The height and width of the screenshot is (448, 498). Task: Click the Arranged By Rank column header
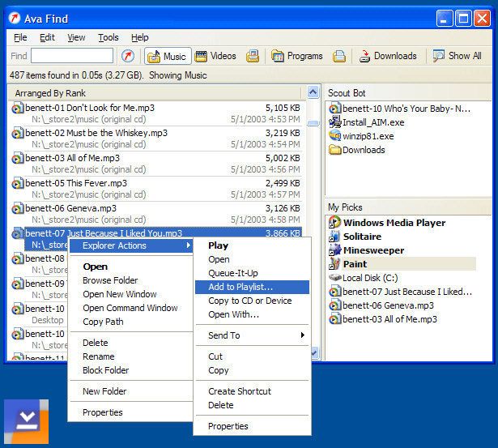click(156, 93)
